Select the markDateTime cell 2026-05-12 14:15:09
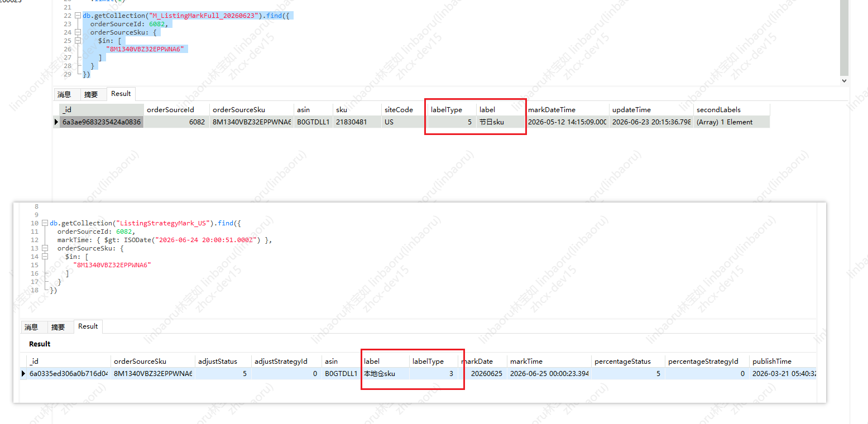This screenshot has height=424, width=868. coord(567,122)
